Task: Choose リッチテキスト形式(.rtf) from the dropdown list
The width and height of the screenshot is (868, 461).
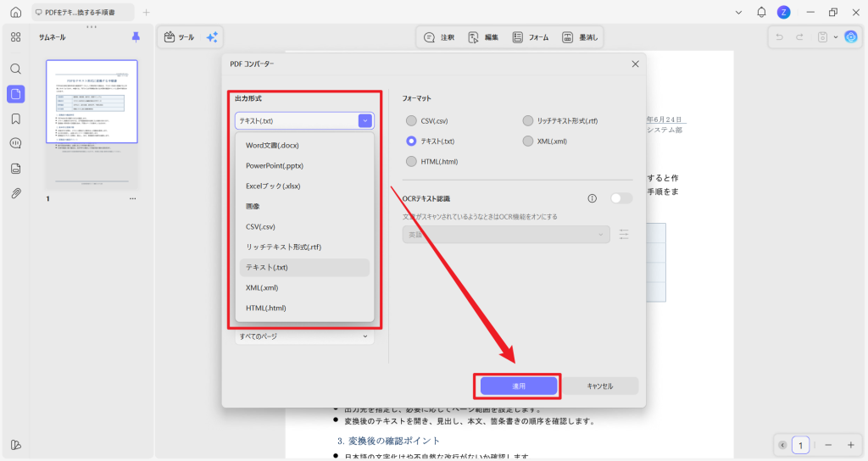Action: pos(304,247)
